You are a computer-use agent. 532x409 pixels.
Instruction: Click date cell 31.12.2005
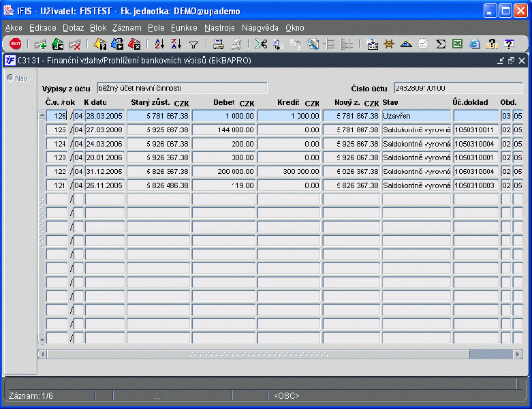(104, 171)
